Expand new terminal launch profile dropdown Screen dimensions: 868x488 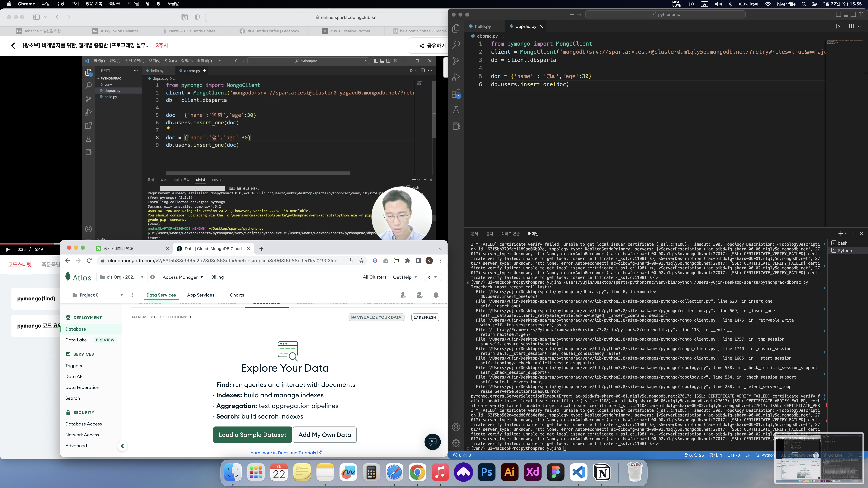pyautogui.click(x=846, y=233)
